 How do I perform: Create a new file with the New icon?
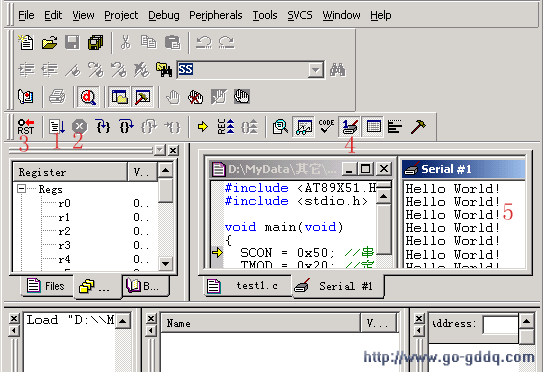[26, 42]
